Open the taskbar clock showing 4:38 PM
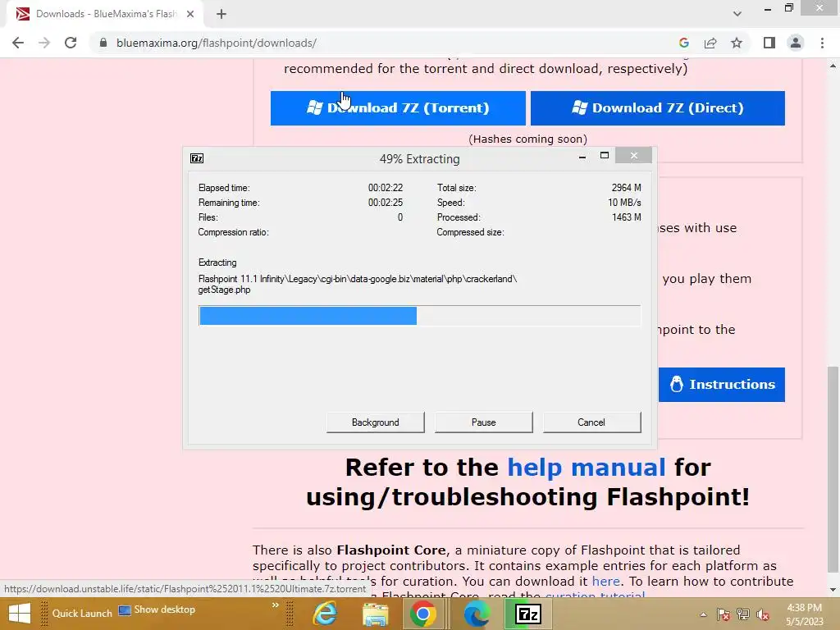The height and width of the screenshot is (630, 840). click(804, 614)
